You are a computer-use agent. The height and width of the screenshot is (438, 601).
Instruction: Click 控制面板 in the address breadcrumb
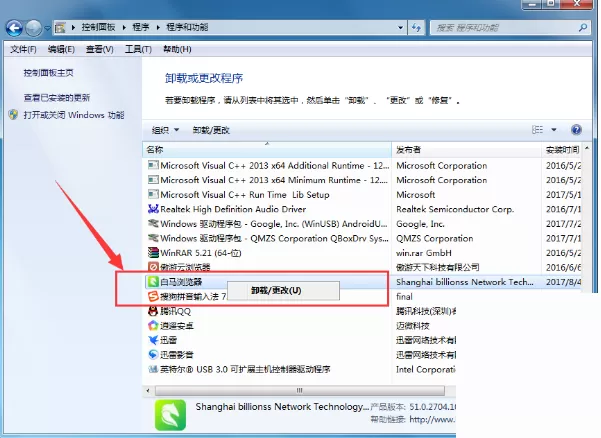(99, 27)
